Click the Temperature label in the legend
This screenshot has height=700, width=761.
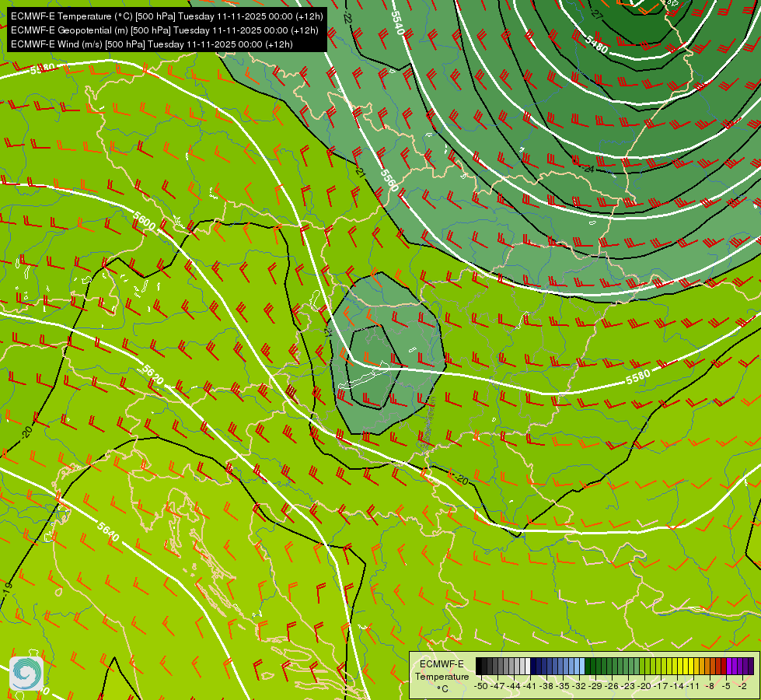click(442, 677)
